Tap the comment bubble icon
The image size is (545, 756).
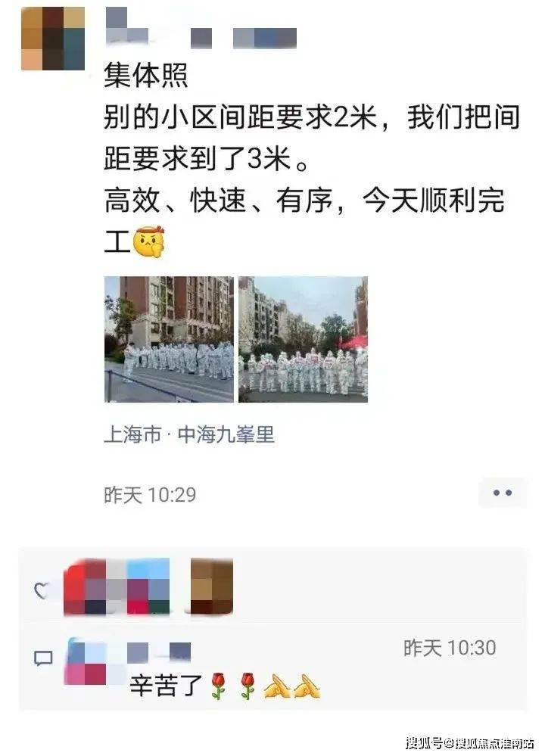[43, 658]
